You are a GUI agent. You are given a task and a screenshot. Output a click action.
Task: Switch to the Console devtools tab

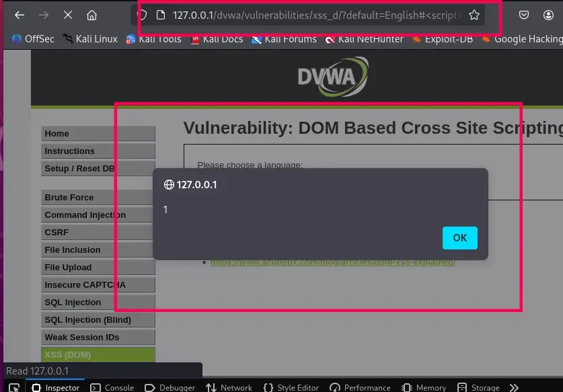(112, 388)
